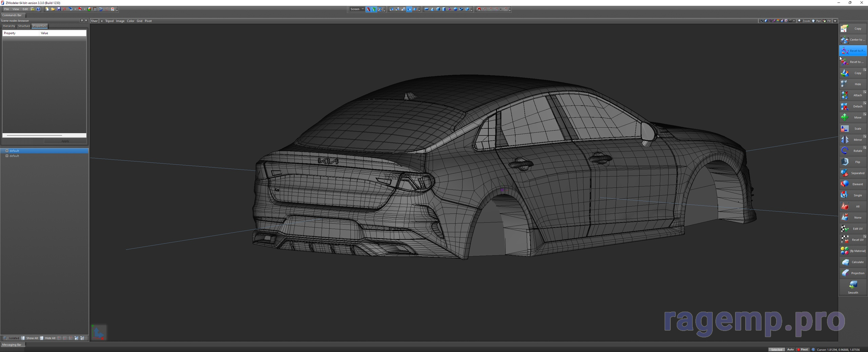
Task: Click the Save floppy disk icon
Action: pyautogui.click(x=59, y=9)
